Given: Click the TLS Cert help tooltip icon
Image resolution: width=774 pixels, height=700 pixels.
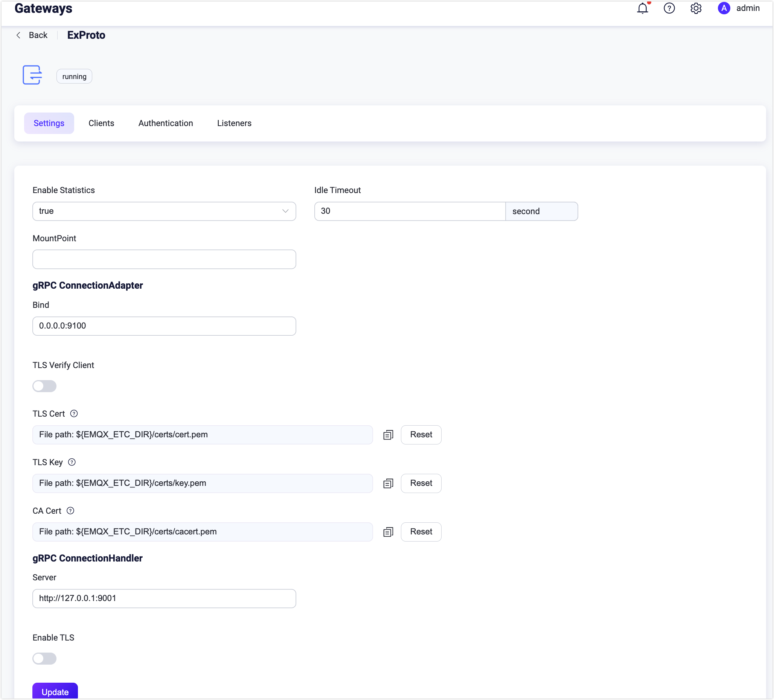Looking at the screenshot, I should 74,414.
